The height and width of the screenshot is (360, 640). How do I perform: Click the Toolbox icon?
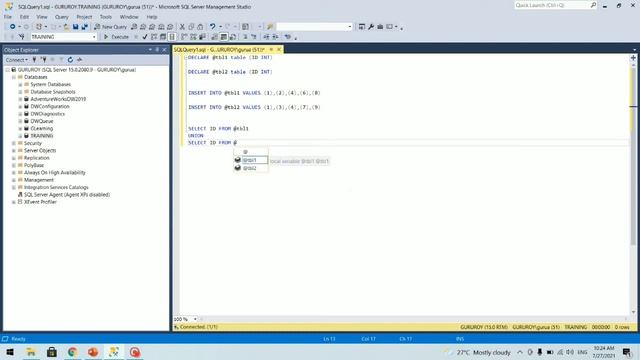coord(380,27)
